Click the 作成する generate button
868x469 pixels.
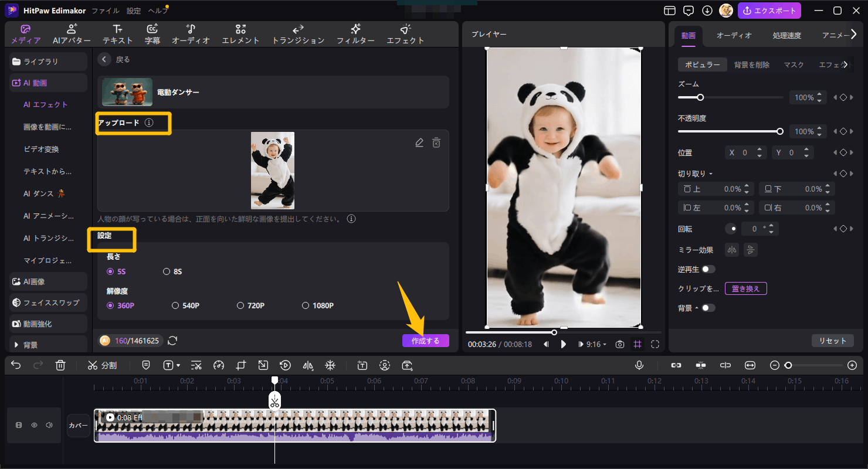tap(425, 341)
